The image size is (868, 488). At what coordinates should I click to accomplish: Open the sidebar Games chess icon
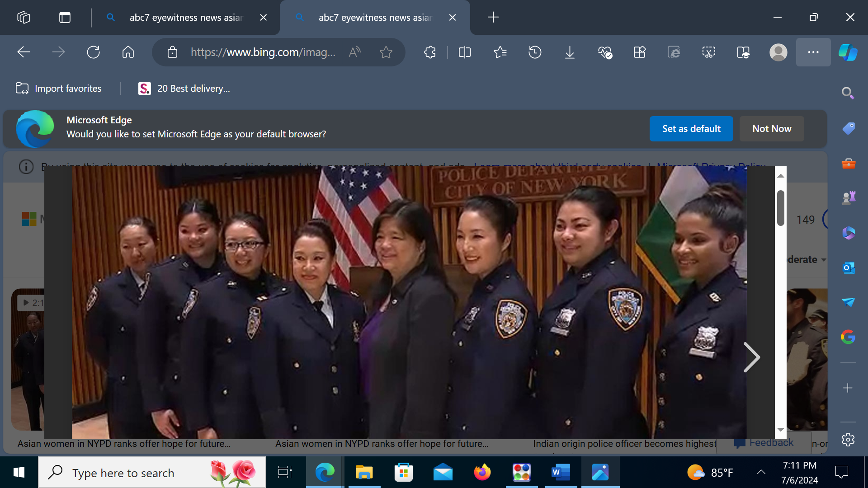[x=848, y=198]
